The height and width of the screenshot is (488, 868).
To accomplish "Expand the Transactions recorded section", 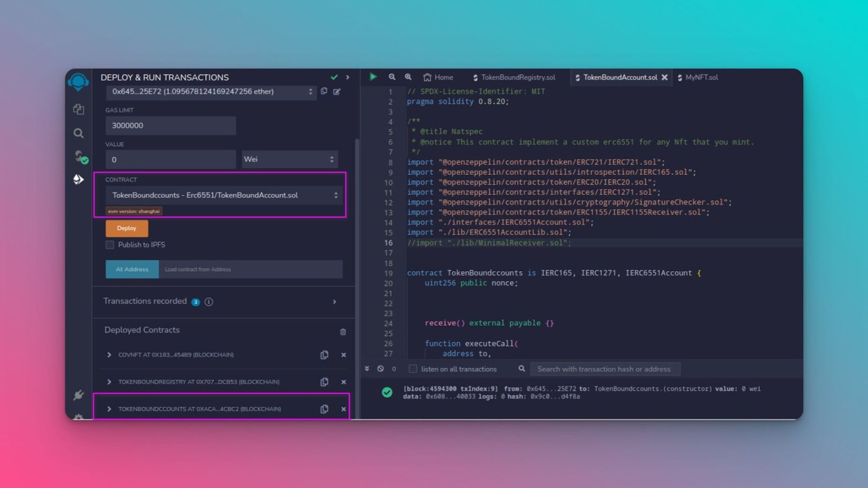I will [x=334, y=302].
